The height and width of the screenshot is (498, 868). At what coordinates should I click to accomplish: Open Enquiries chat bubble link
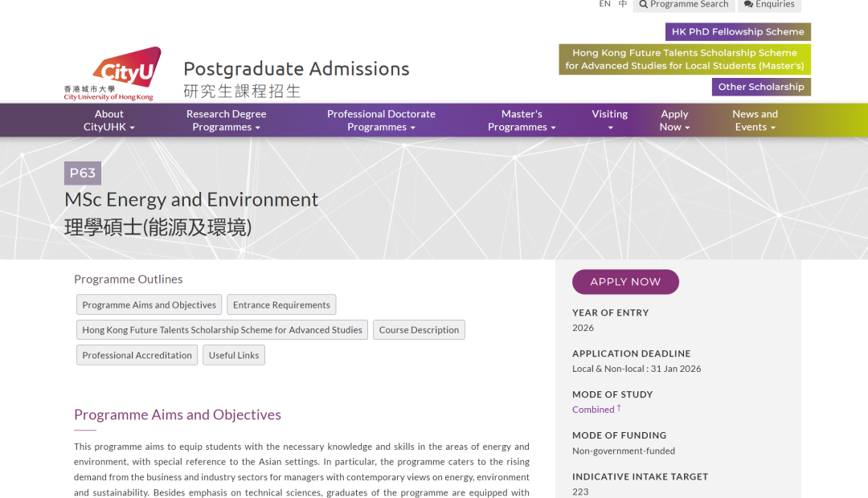pyautogui.click(x=769, y=5)
